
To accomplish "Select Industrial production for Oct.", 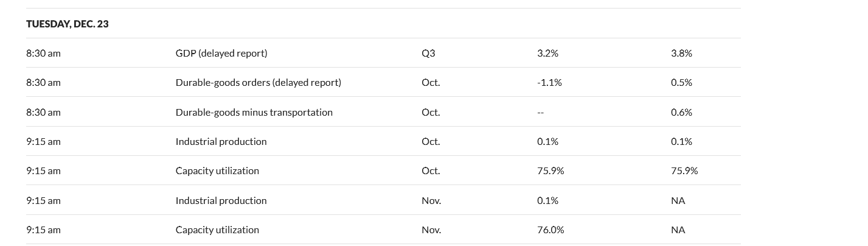I will 221,141.
